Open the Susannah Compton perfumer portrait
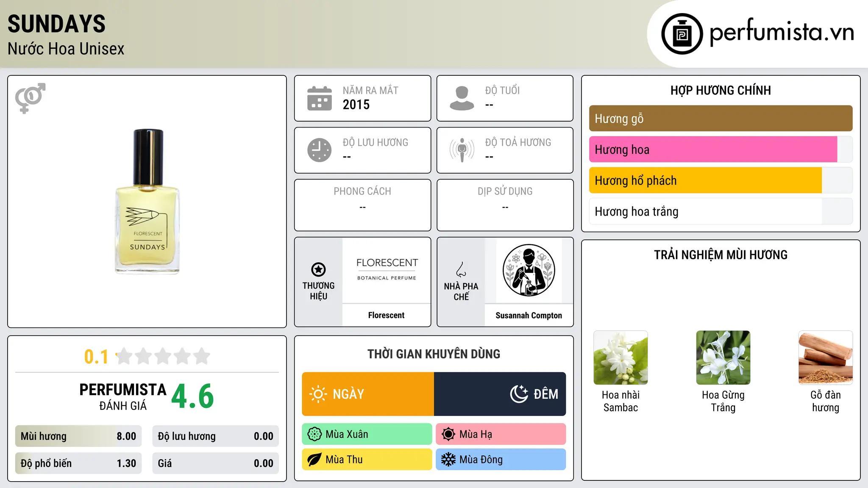Viewport: 868px width, 488px height. click(529, 270)
